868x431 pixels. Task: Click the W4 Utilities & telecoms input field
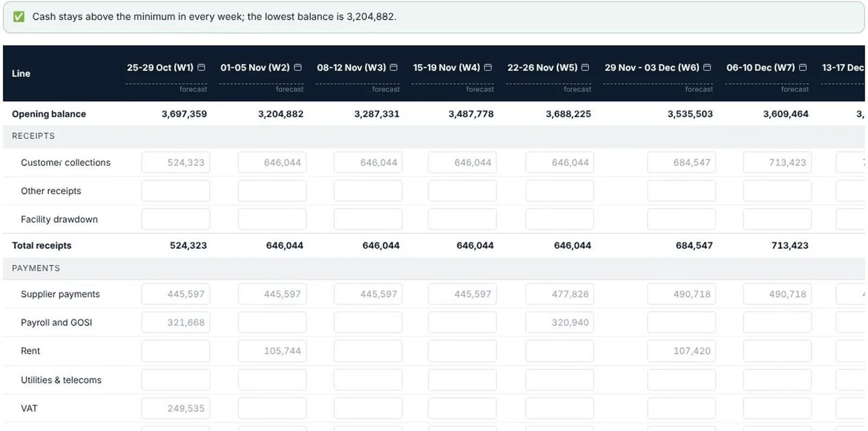click(x=462, y=380)
